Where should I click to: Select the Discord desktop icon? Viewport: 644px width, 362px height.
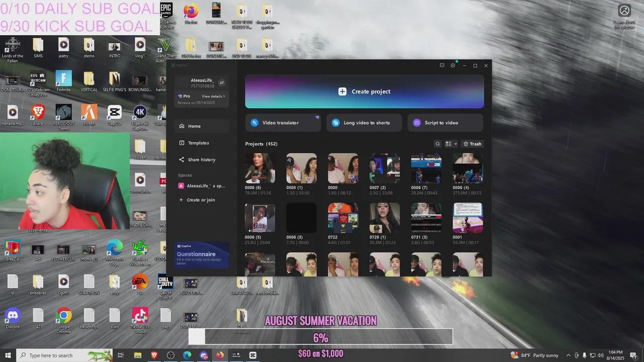[13, 318]
